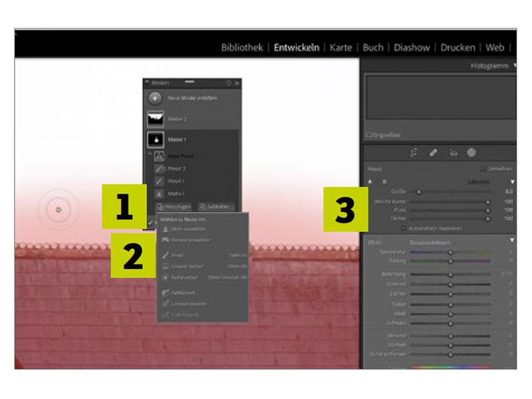Choose Pinsel from the add-to-mask menu
This screenshot has height=399, width=532.
tap(203, 255)
